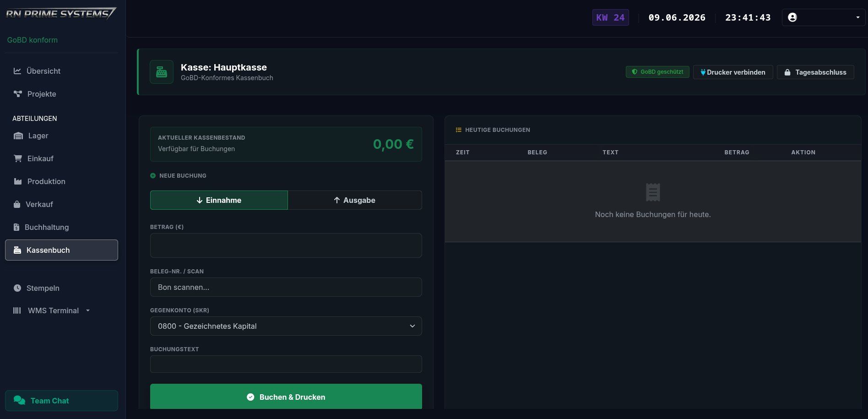Image resolution: width=868 pixels, height=419 pixels.
Task: Click the Hauptkasse cash register header icon
Action: point(162,72)
